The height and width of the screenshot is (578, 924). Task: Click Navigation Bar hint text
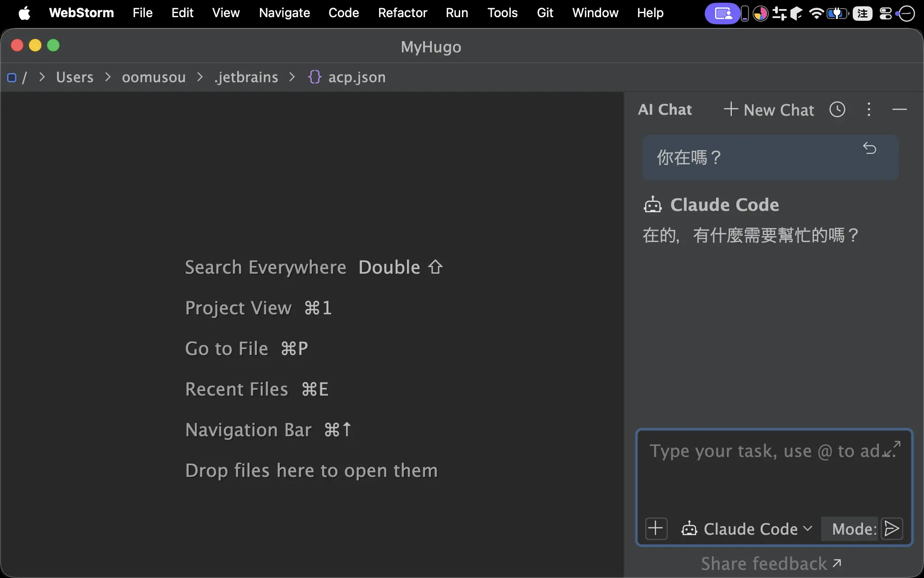pyautogui.click(x=248, y=430)
